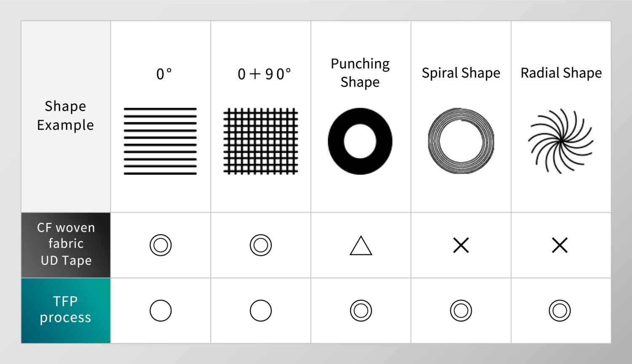Click single circle for TFP process 0°

coord(161,311)
